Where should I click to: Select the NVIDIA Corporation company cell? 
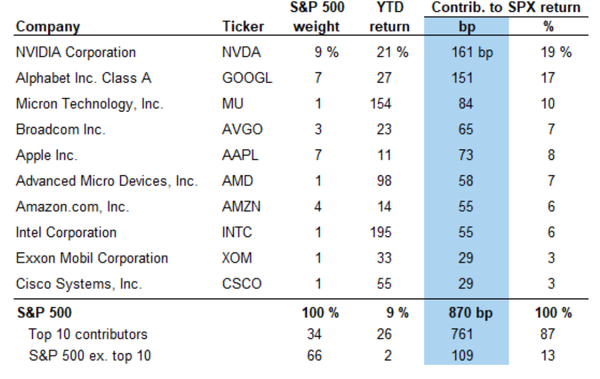pyautogui.click(x=76, y=52)
